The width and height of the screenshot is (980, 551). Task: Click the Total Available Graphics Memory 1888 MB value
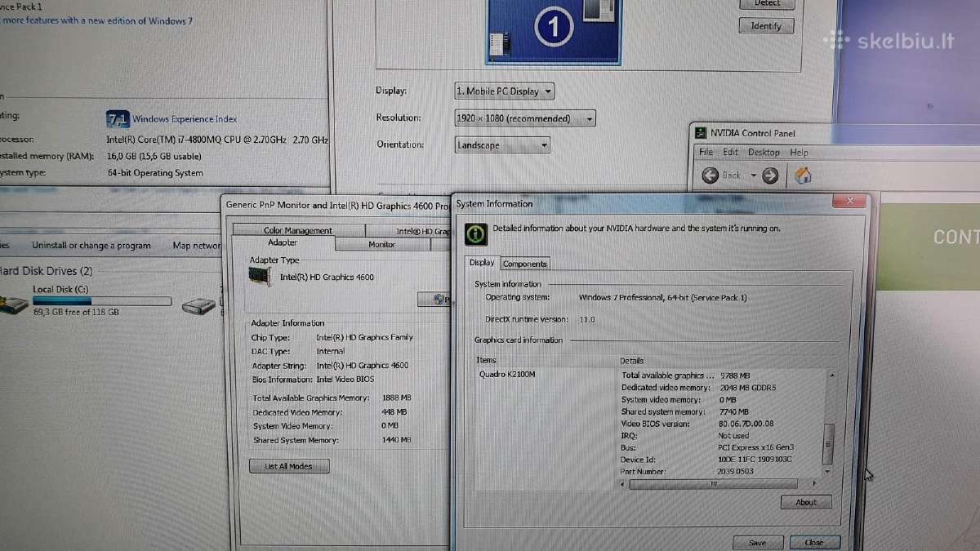click(x=396, y=398)
